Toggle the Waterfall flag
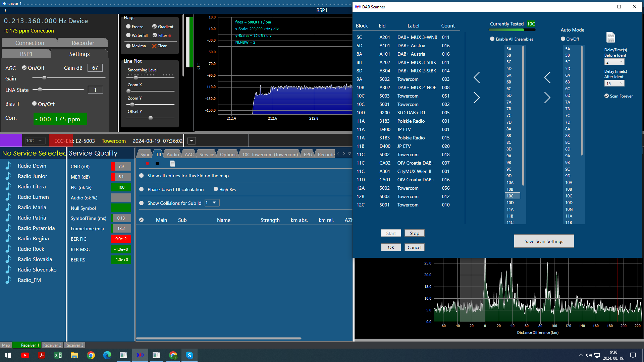Screen dimensions: 644x362 coord(128,35)
